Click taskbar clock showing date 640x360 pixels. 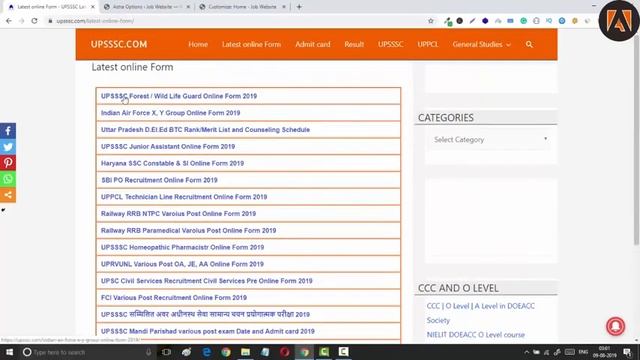[x=604, y=352]
